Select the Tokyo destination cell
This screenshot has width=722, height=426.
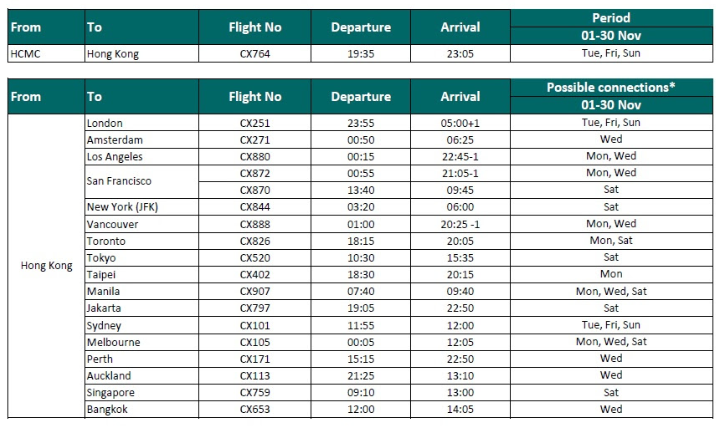click(141, 258)
